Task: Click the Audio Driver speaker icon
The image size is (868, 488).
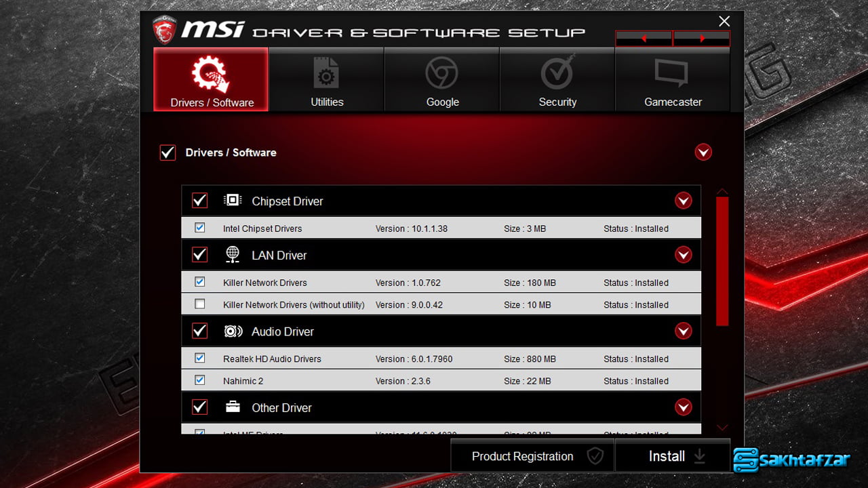Action: coord(233,331)
